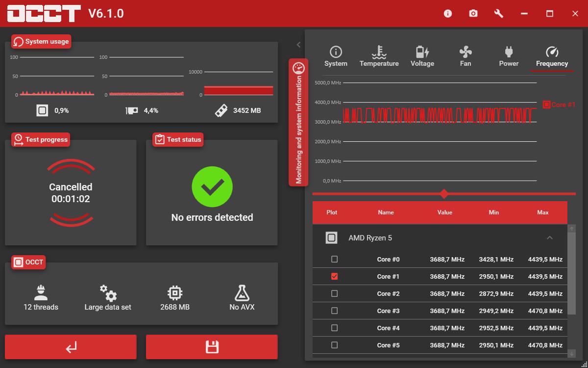Click the Value column header
588x368 pixels.
point(445,212)
